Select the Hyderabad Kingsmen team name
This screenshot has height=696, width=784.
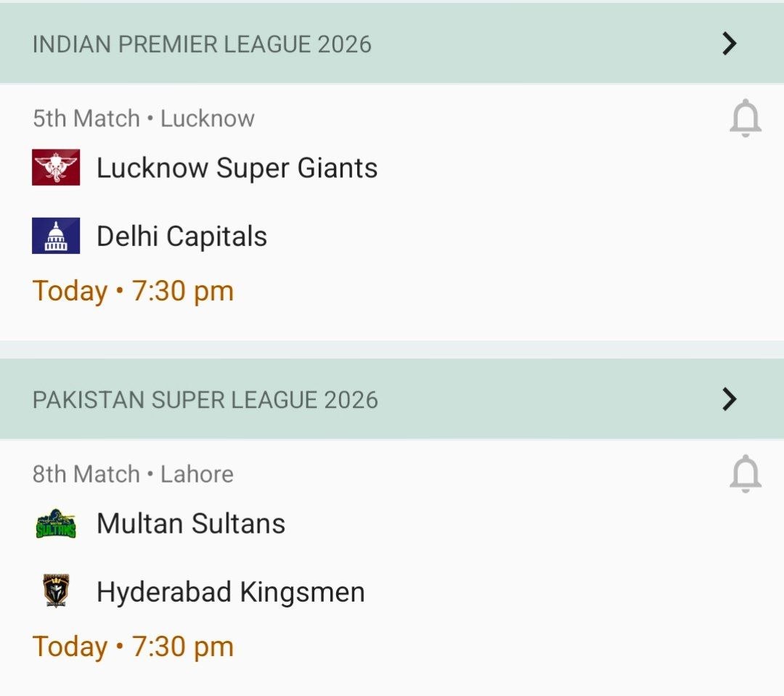(230, 591)
